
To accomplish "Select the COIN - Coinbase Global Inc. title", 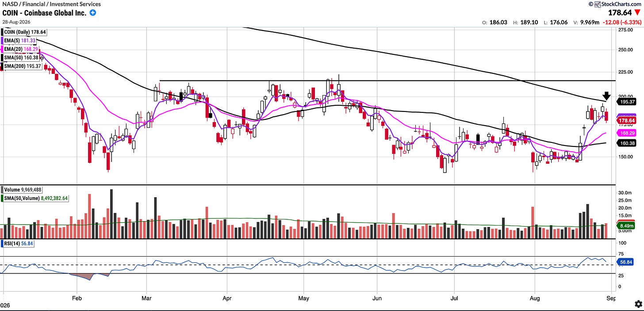I will [44, 13].
